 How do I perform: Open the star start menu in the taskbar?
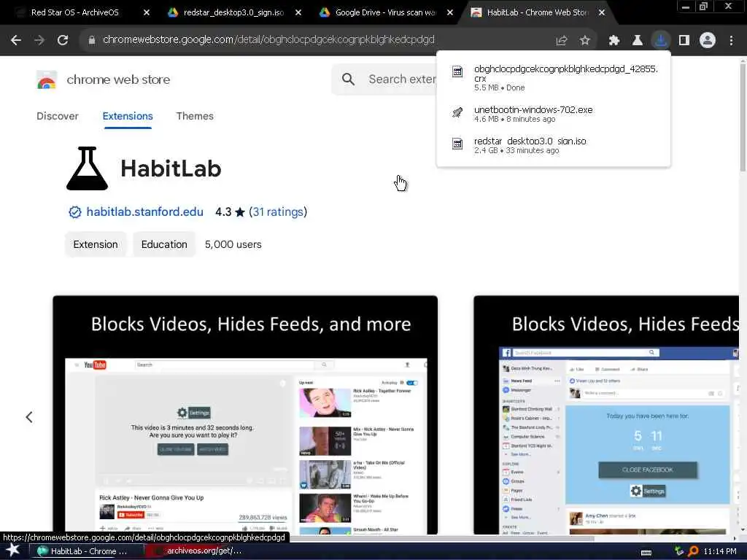(x=12, y=551)
